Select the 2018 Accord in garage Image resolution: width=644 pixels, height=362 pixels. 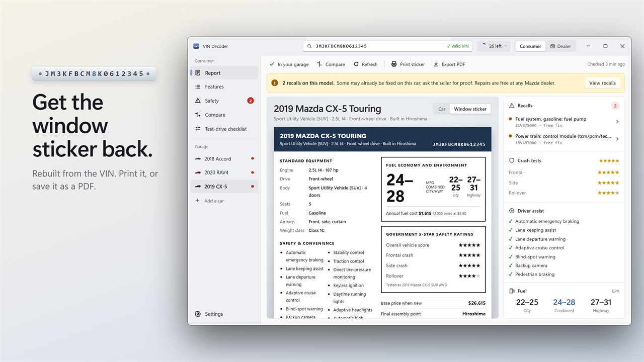[224, 158]
